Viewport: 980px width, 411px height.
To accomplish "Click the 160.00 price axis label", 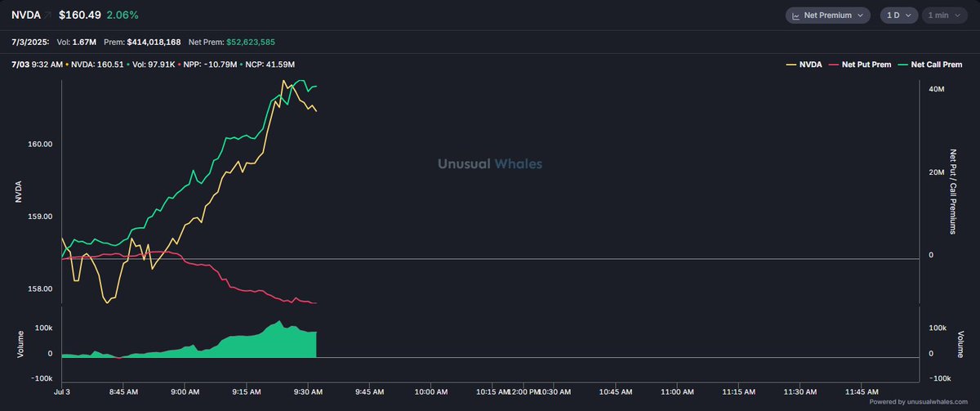I will click(x=41, y=145).
